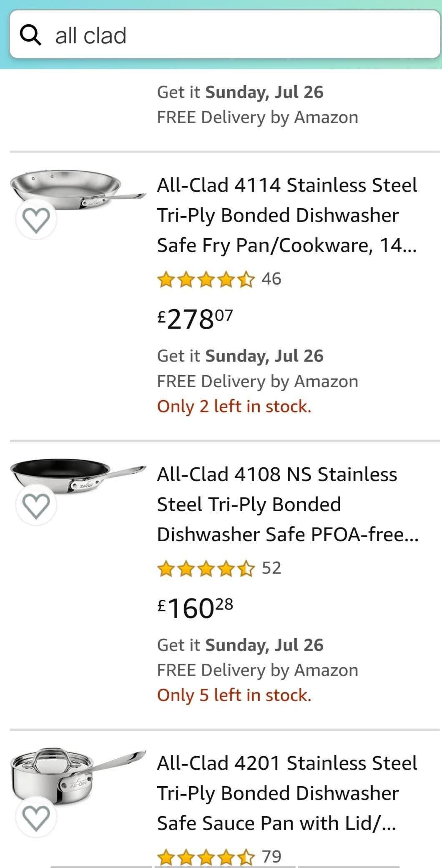Image resolution: width=442 pixels, height=868 pixels.
Task: Open All-Clad 4201 Sauce Pan product title
Action: (x=287, y=793)
